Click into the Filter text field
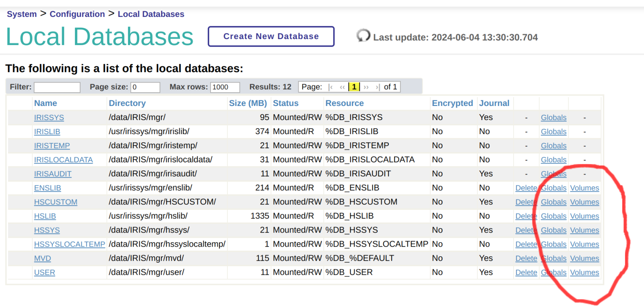 (57, 87)
